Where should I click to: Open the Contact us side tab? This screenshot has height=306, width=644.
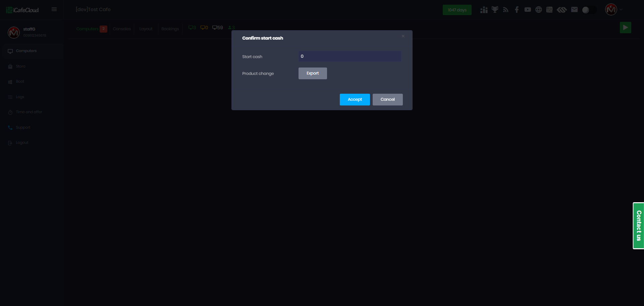pyautogui.click(x=638, y=226)
